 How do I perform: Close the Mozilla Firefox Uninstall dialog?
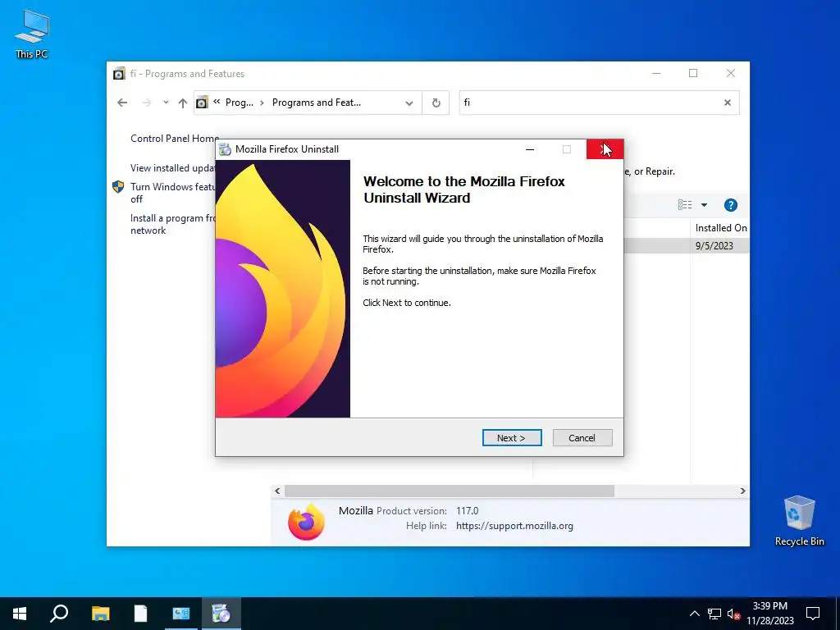[x=605, y=149]
